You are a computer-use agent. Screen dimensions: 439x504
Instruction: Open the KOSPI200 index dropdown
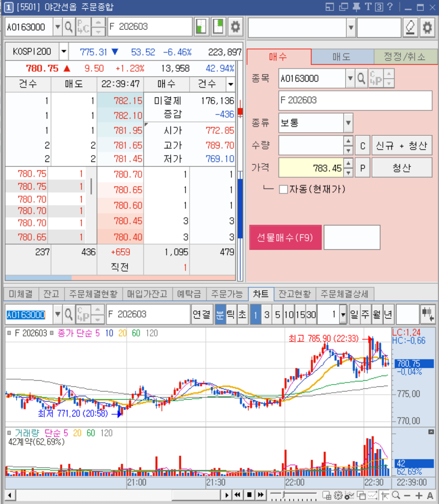[64, 51]
